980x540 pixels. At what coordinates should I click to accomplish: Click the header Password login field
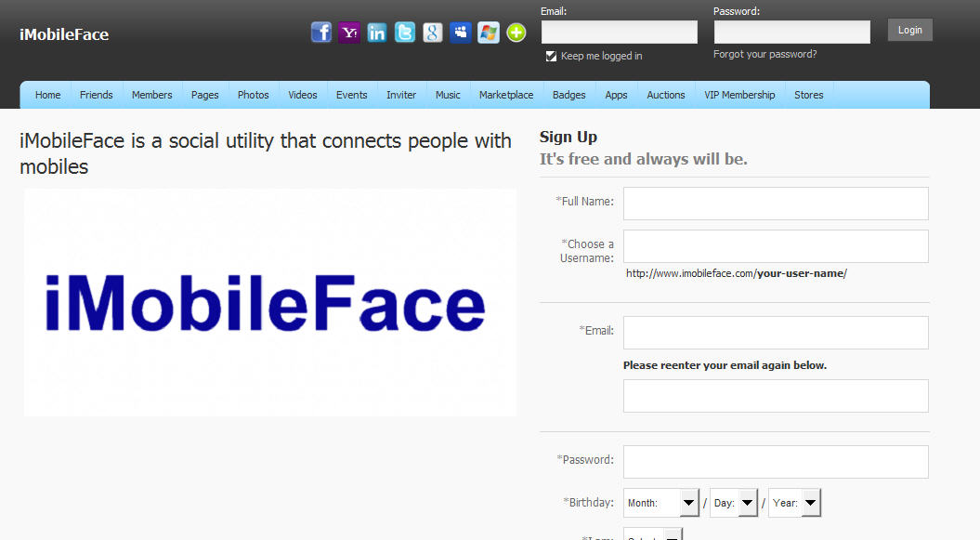pos(791,32)
